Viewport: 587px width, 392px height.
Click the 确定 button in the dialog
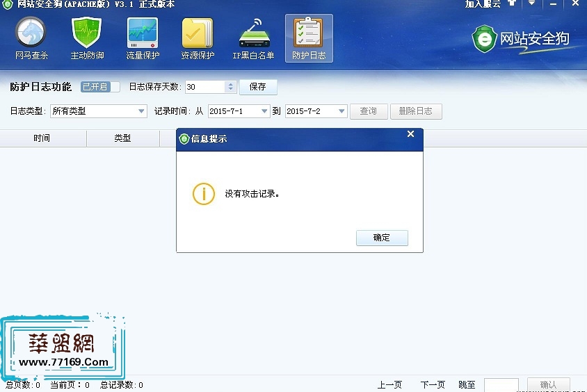pyautogui.click(x=382, y=238)
